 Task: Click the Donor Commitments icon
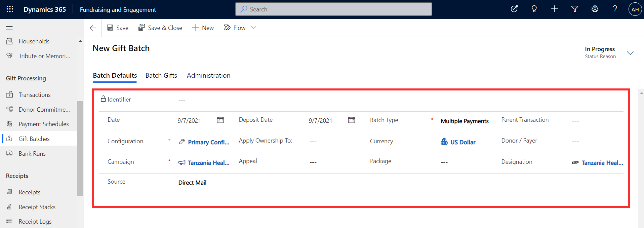(x=9, y=109)
